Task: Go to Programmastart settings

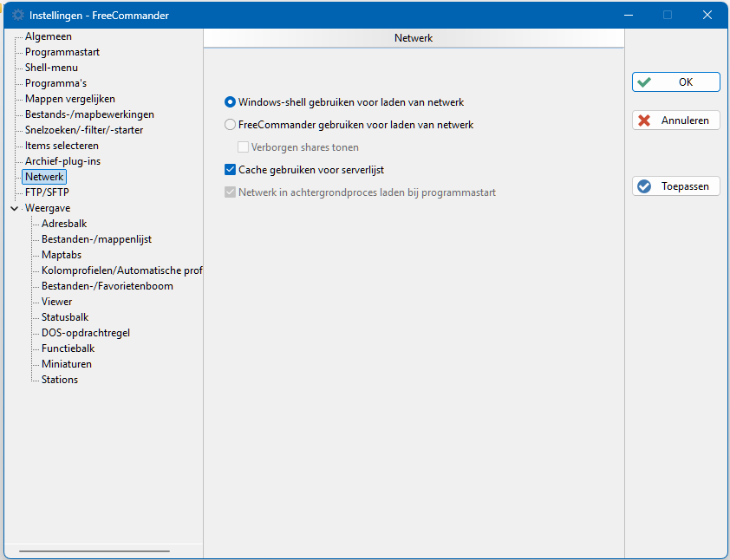Action: tap(62, 52)
